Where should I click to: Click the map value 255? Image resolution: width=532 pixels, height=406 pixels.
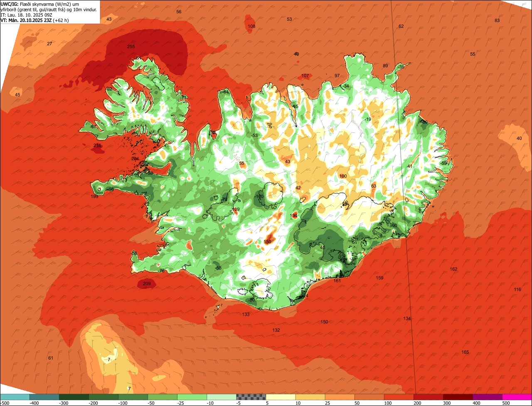pyautogui.click(x=131, y=46)
